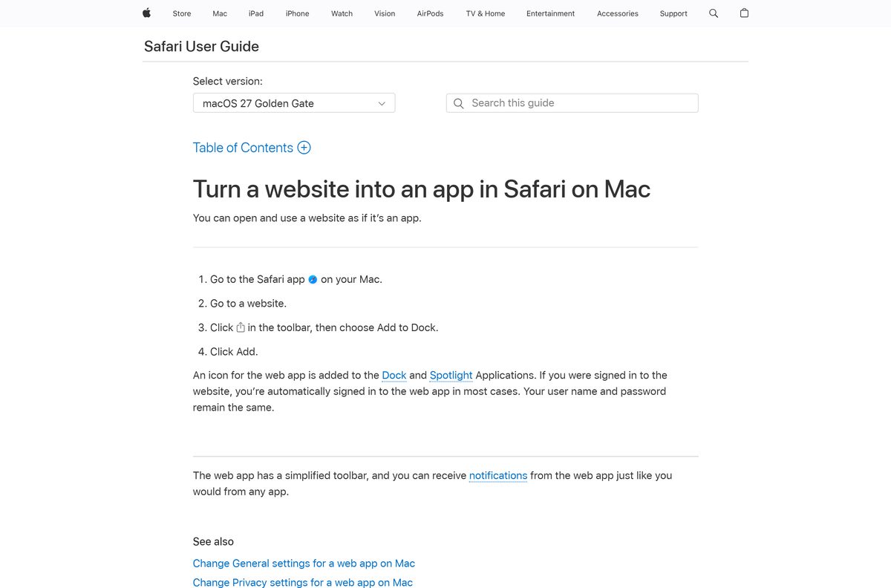Image resolution: width=891 pixels, height=588 pixels.
Task: Open the Vision menu item
Action: pos(385,13)
